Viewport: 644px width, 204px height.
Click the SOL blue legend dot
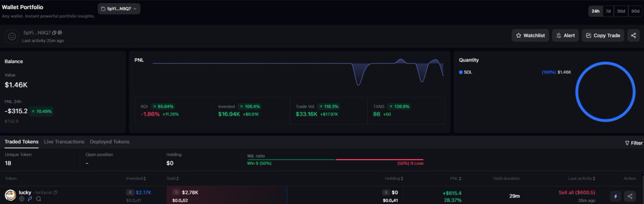(x=460, y=72)
